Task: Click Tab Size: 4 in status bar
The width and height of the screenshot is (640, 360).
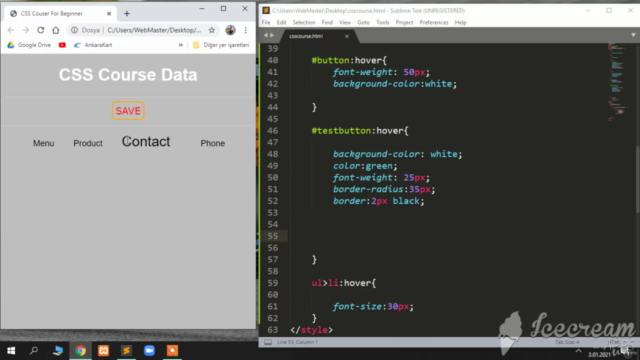Action: click(567, 342)
